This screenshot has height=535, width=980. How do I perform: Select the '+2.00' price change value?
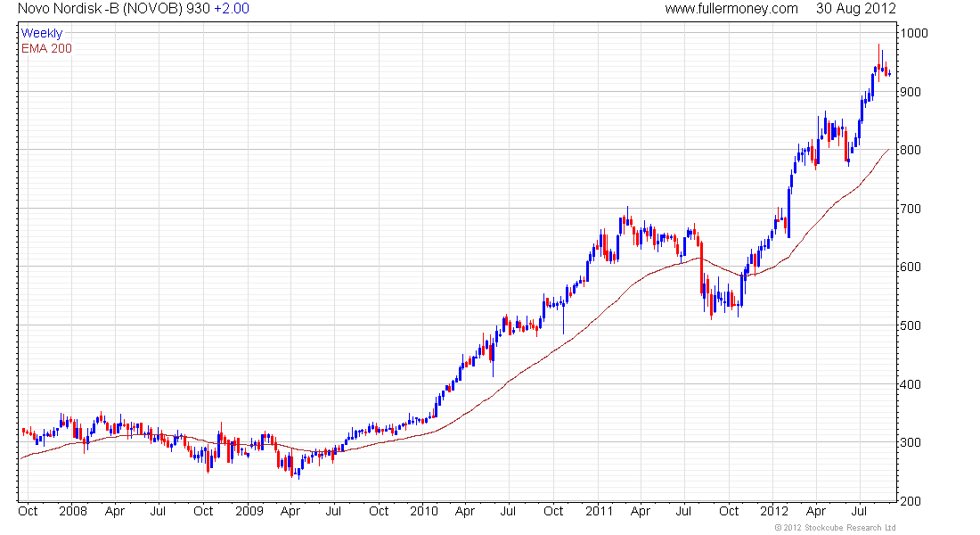[232, 9]
